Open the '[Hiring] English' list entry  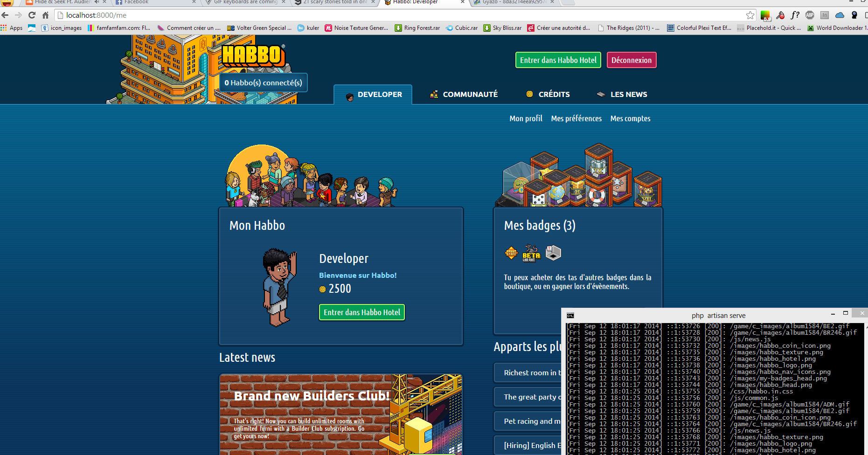(528, 446)
